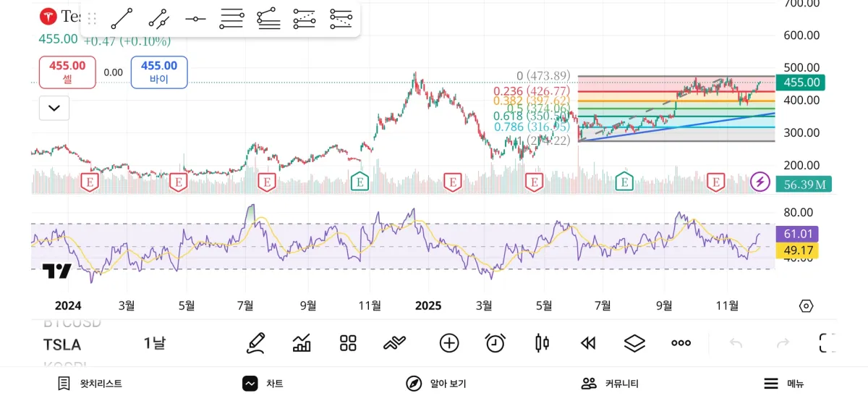
Task: Sell at 455.00 셀 button
Action: pyautogui.click(x=67, y=72)
